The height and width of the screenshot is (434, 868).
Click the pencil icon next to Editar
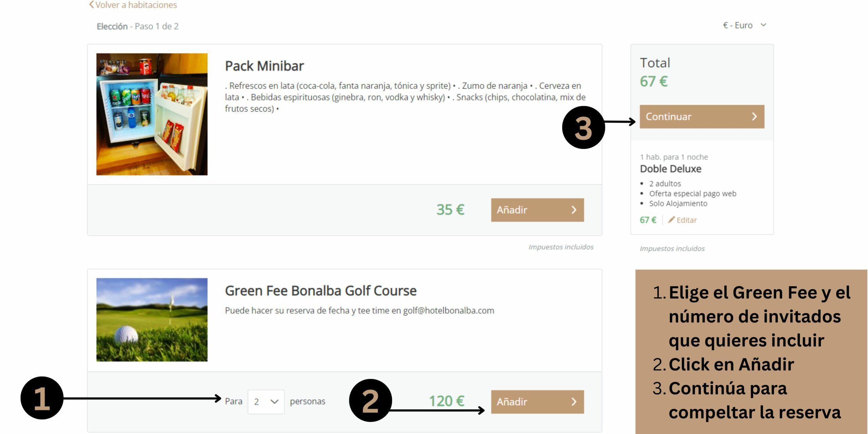pos(671,220)
